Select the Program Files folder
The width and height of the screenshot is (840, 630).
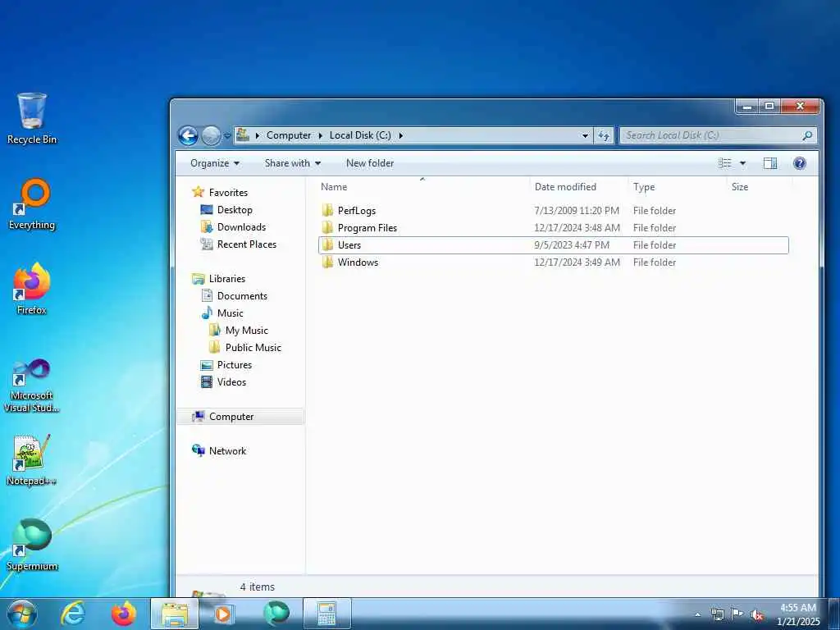tap(554, 228)
